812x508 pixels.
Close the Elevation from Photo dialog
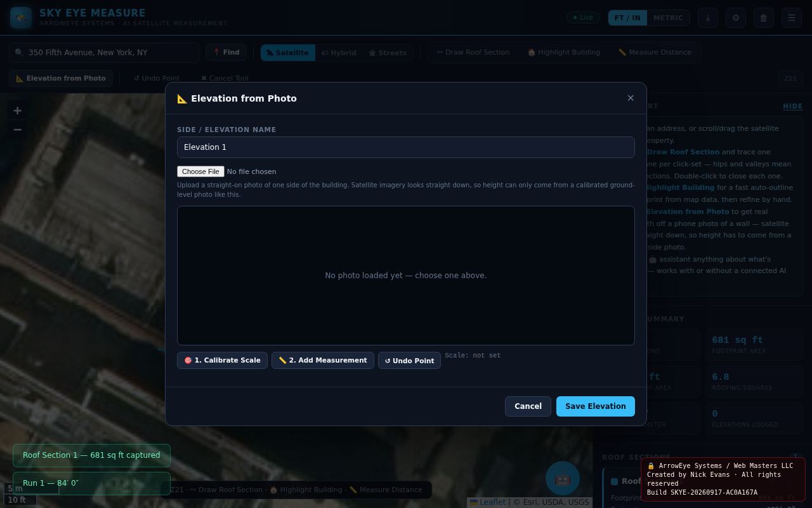pyautogui.click(x=631, y=98)
